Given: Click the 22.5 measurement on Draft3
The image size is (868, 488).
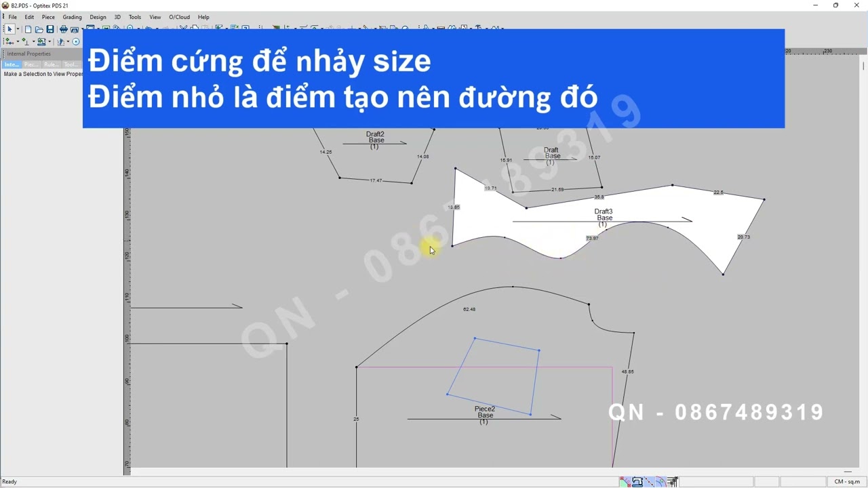Looking at the screenshot, I should [x=718, y=192].
